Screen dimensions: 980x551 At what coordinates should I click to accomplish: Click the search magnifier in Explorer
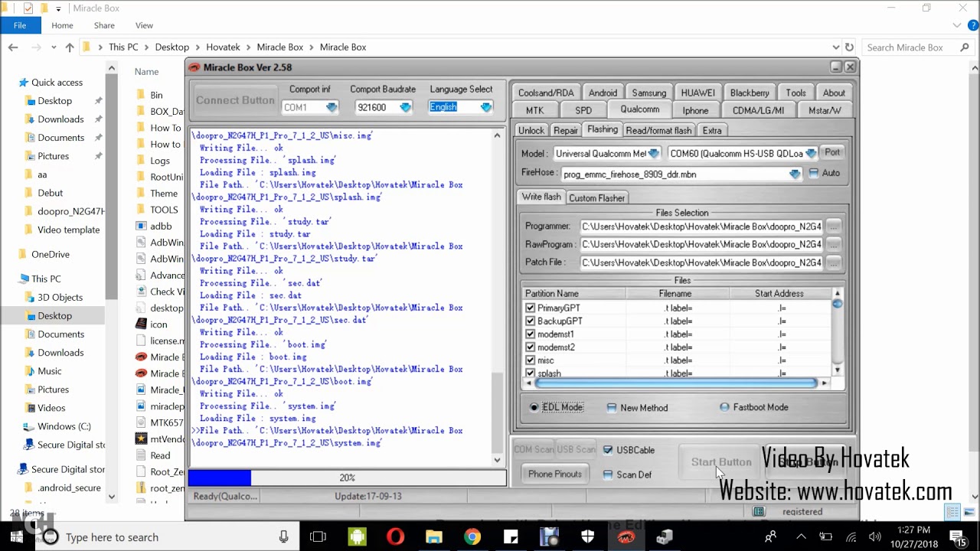coord(965,47)
